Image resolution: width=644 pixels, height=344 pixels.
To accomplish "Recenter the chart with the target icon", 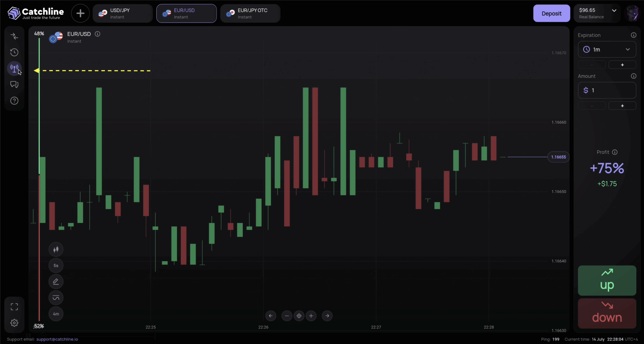I will point(299,316).
